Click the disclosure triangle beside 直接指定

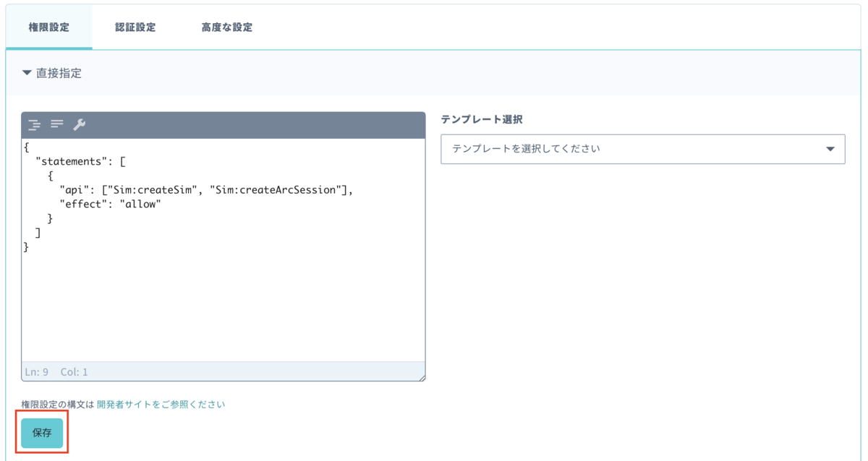pos(26,73)
